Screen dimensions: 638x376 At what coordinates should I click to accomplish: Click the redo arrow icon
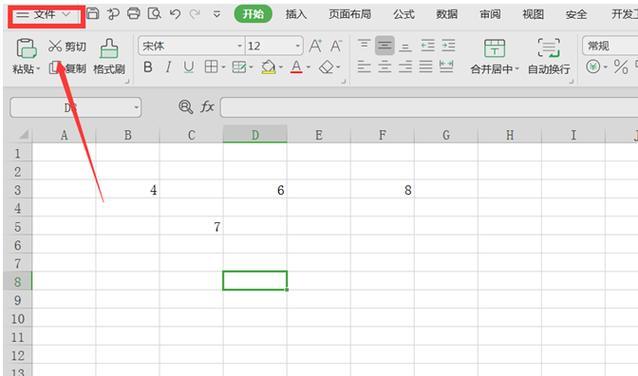tap(195, 14)
